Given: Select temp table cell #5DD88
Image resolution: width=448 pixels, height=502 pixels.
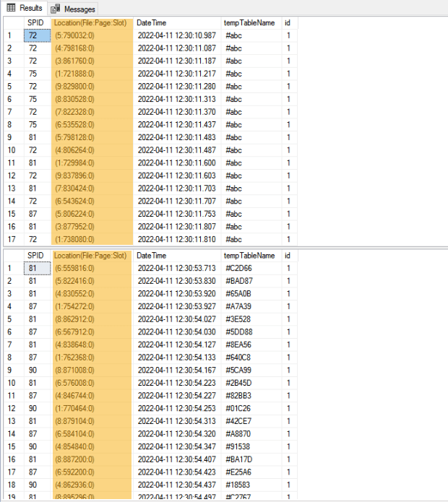Looking at the screenshot, I should [251, 332].
